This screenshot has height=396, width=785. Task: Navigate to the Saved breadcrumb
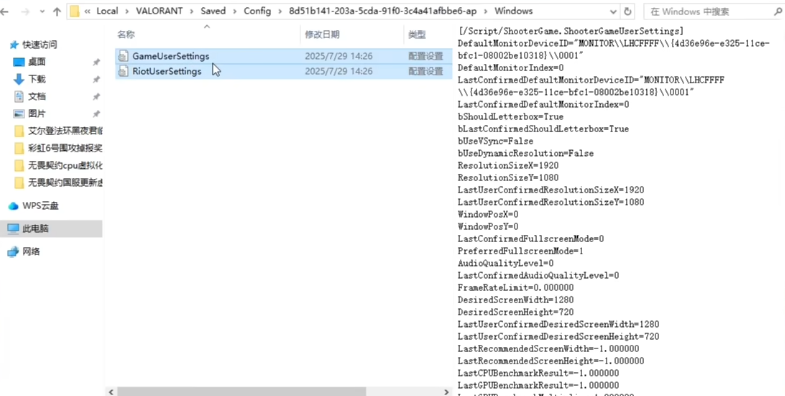pyautogui.click(x=213, y=11)
